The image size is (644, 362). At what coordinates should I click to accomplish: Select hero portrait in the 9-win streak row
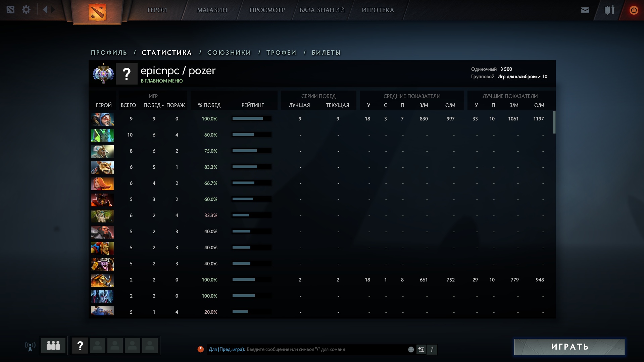pyautogui.click(x=102, y=119)
